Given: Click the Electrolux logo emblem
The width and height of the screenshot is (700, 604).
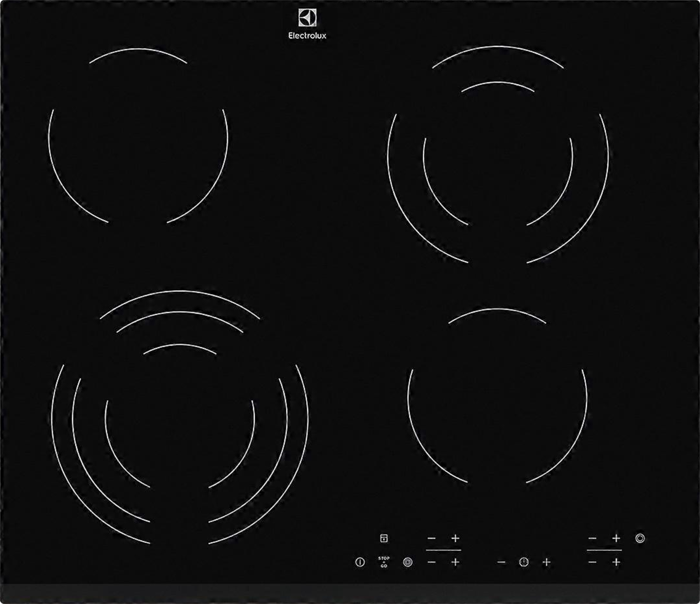Looking at the screenshot, I should pyautogui.click(x=307, y=18).
